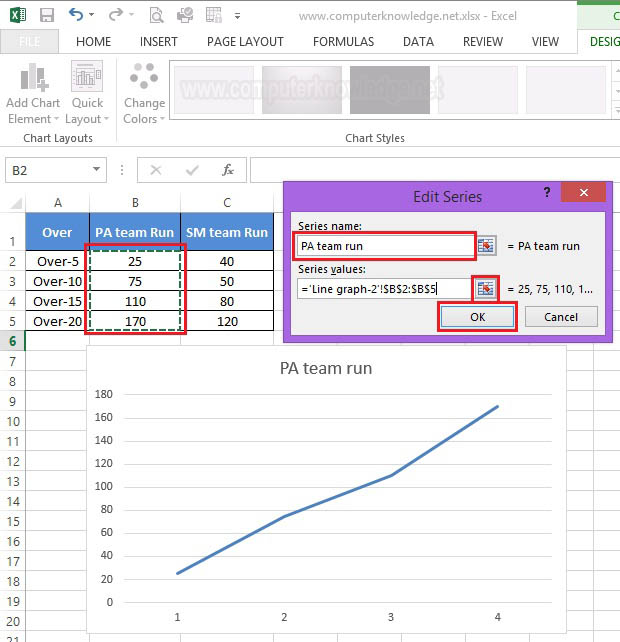The image size is (620, 642).
Task: Click the Excel application icon
Action: point(18,16)
